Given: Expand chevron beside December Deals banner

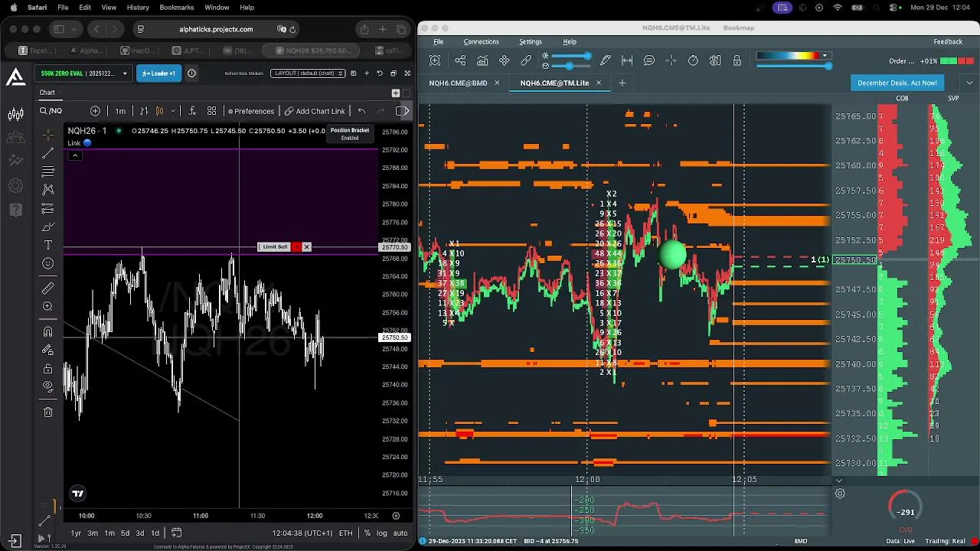Looking at the screenshot, I should pos(971,83).
